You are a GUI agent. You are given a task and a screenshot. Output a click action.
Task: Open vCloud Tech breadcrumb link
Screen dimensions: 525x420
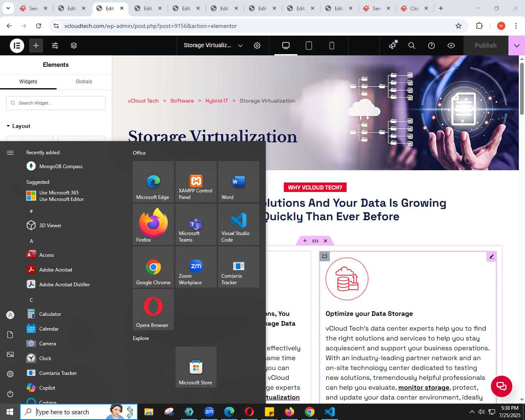pos(143,100)
